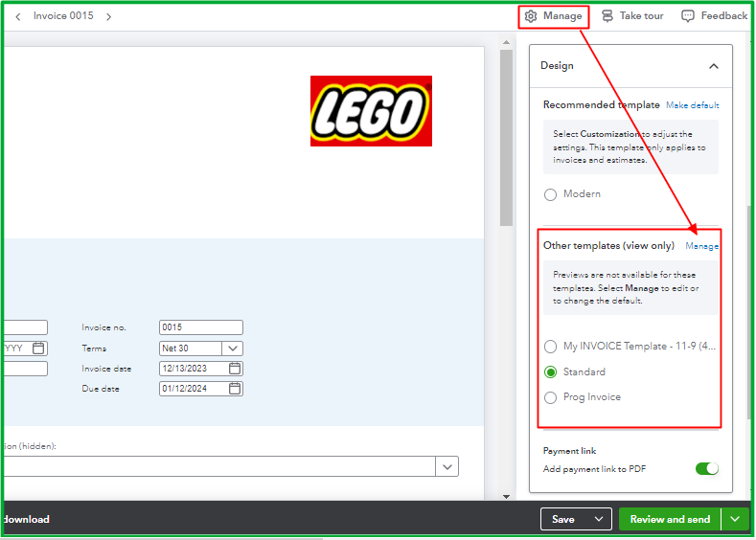The height and width of the screenshot is (540, 756).
Task: Click the Design panel heading
Action: pos(557,65)
